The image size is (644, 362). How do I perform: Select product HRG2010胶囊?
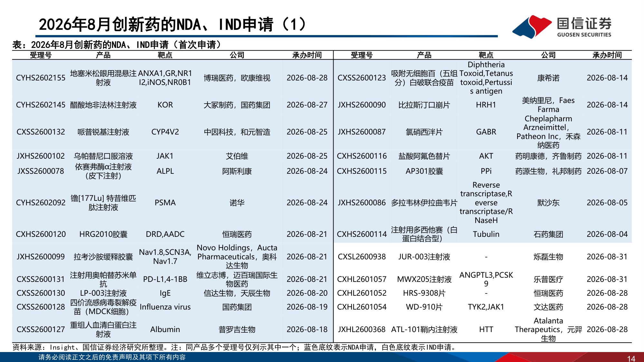[x=103, y=234]
